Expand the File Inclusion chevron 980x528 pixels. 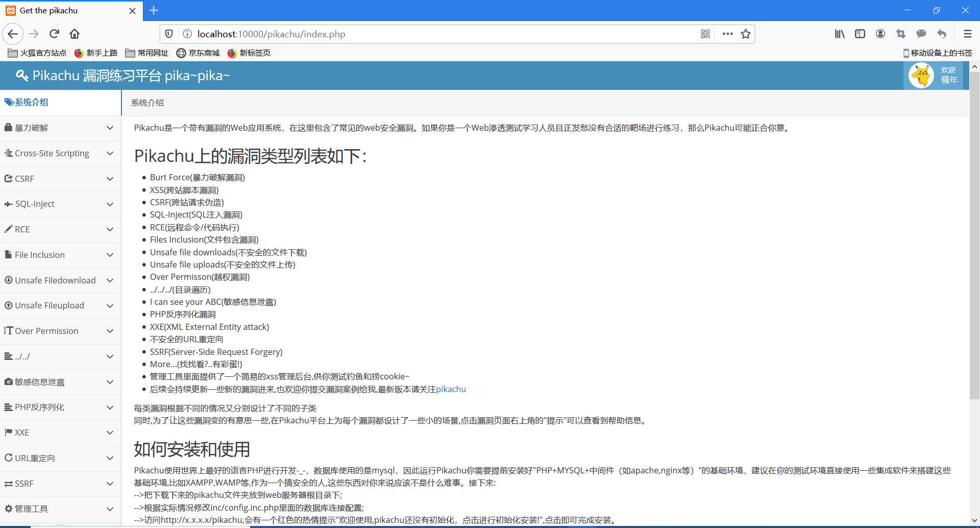(110, 255)
